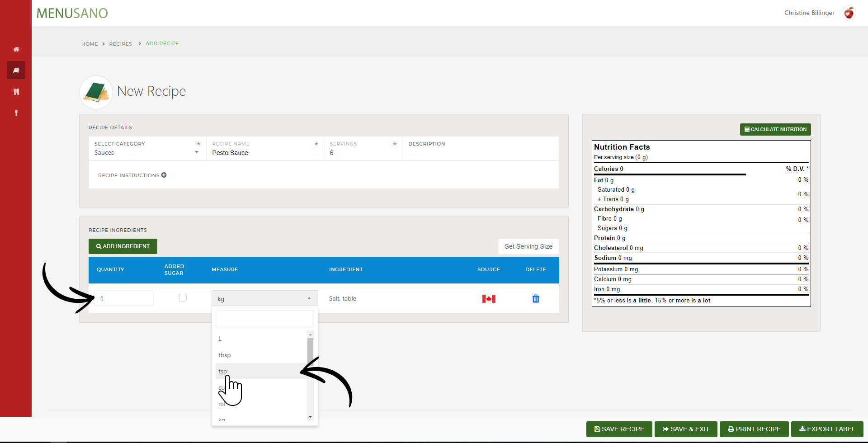Click the bottom sidebar icon

[16, 113]
